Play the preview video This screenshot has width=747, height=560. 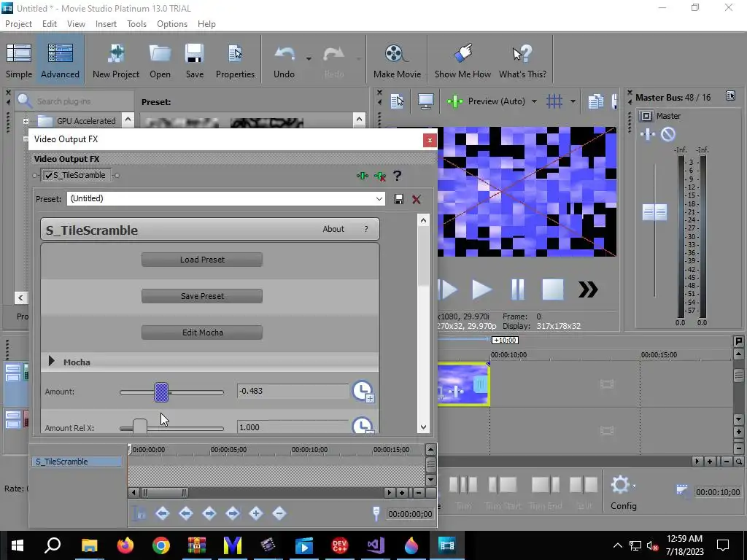pyautogui.click(x=481, y=289)
